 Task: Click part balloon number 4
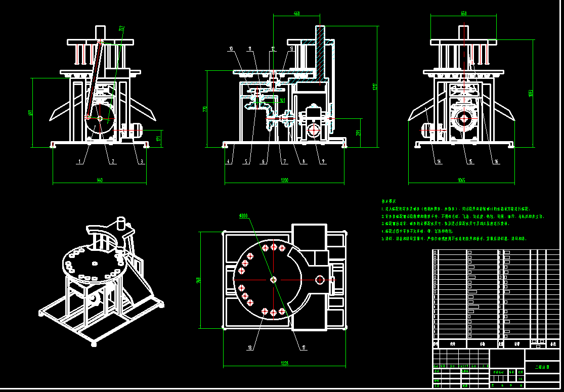click(228, 162)
